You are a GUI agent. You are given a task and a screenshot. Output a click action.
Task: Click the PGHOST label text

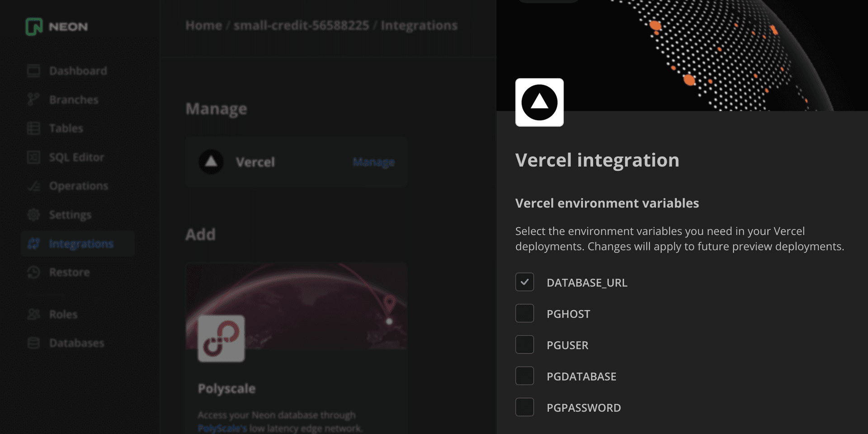(568, 314)
